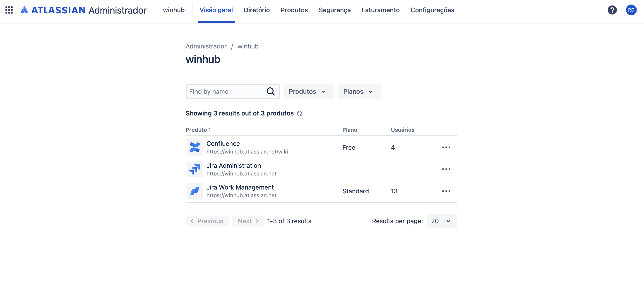Click the search magnifier icon

click(x=271, y=91)
